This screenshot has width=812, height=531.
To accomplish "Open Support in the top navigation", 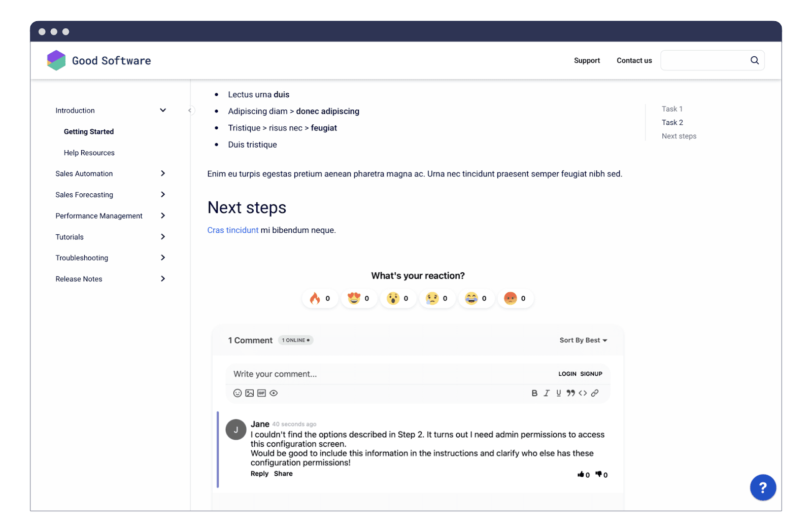I will pyautogui.click(x=587, y=60).
